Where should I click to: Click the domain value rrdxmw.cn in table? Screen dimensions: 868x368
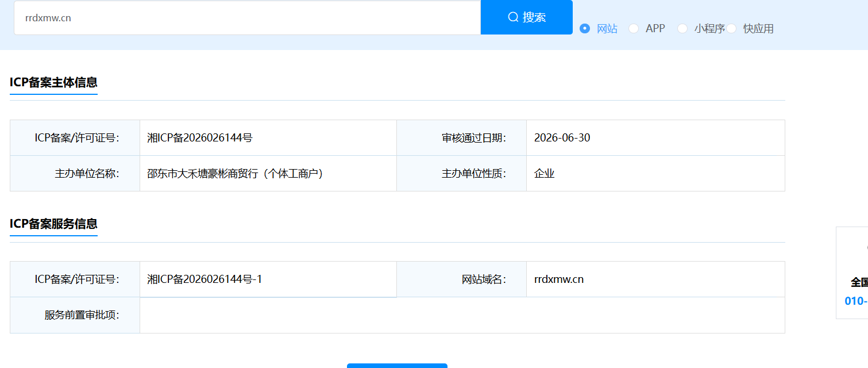click(x=558, y=279)
